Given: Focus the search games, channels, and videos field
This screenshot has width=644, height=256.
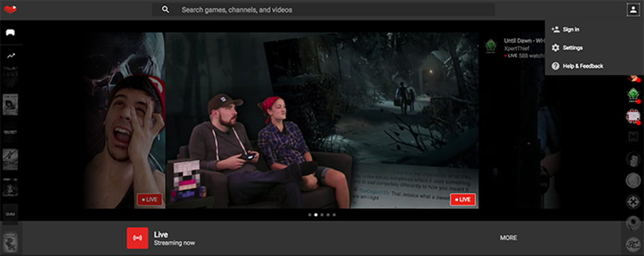Looking at the screenshot, I should pyautogui.click(x=323, y=9).
